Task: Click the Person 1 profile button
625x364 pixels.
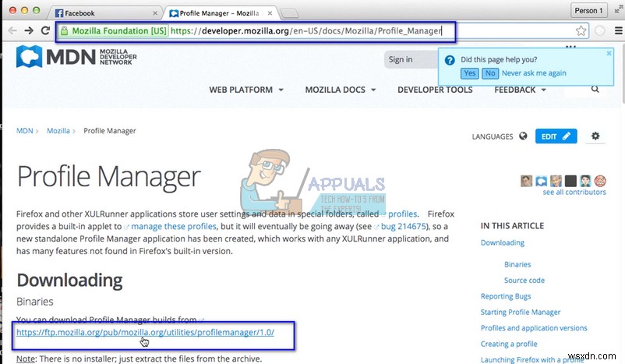Action: (x=588, y=10)
